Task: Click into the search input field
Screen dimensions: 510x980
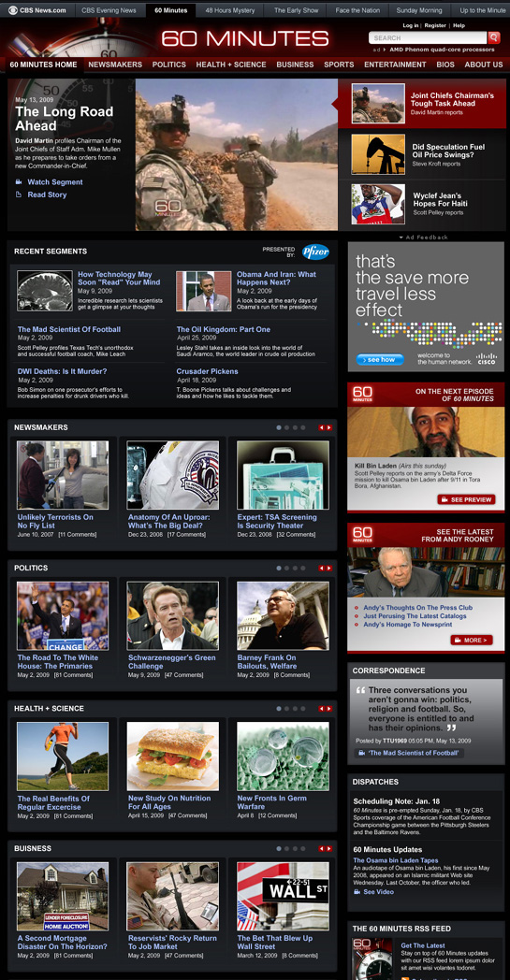Action: (428, 38)
